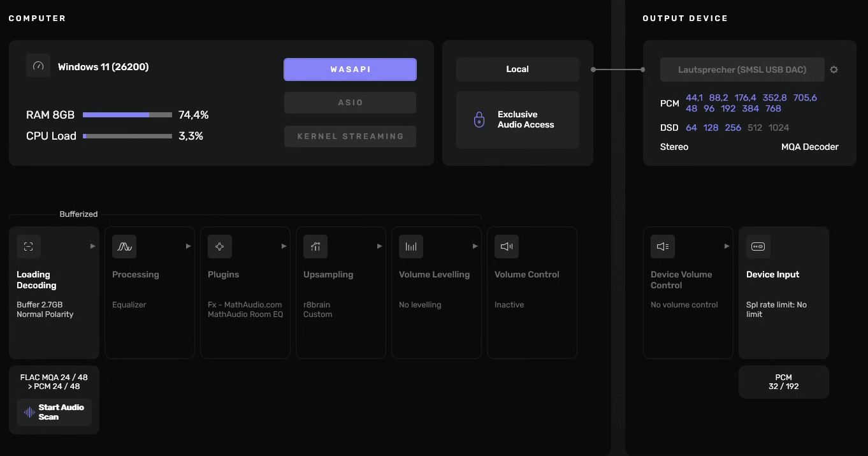Image resolution: width=868 pixels, height=456 pixels.
Task: Expand the arrow on Processing card
Action: [188, 246]
